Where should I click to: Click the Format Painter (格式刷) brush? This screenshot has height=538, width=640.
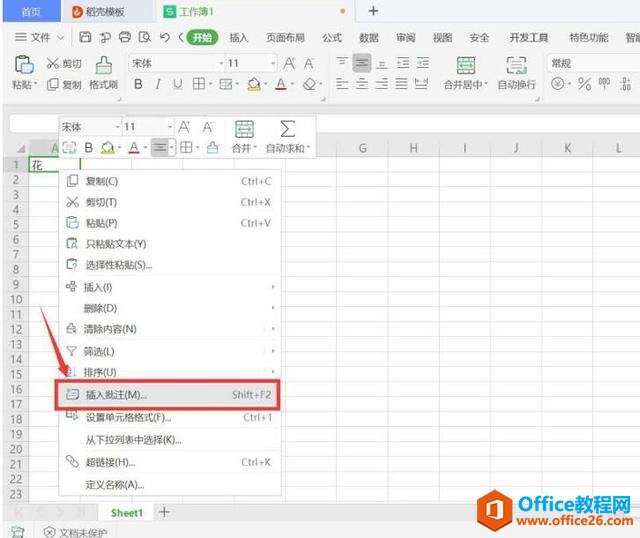pos(104,73)
